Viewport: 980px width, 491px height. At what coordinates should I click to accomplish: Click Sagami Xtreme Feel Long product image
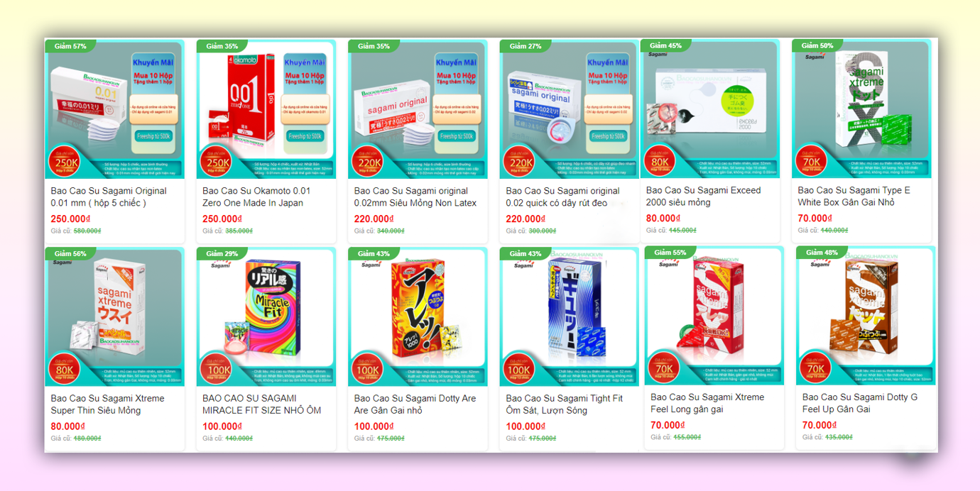[714, 316]
